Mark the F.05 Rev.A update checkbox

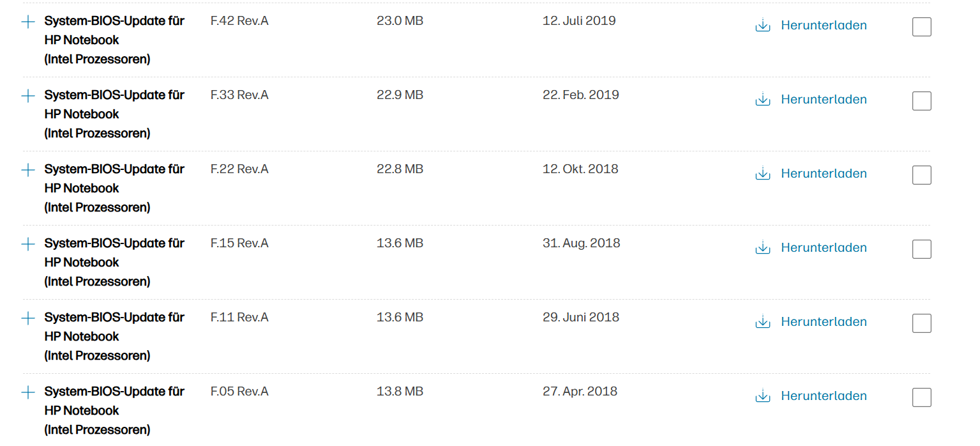coord(922,397)
